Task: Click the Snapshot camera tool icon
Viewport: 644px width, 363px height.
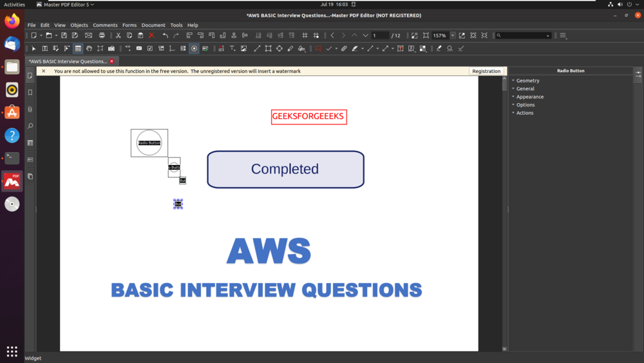Action: click(111, 48)
